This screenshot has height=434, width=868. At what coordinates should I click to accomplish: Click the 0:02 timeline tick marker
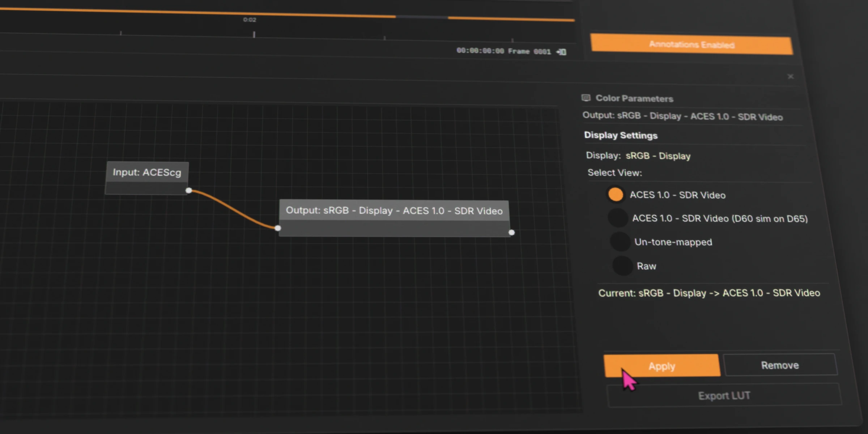[x=254, y=34]
